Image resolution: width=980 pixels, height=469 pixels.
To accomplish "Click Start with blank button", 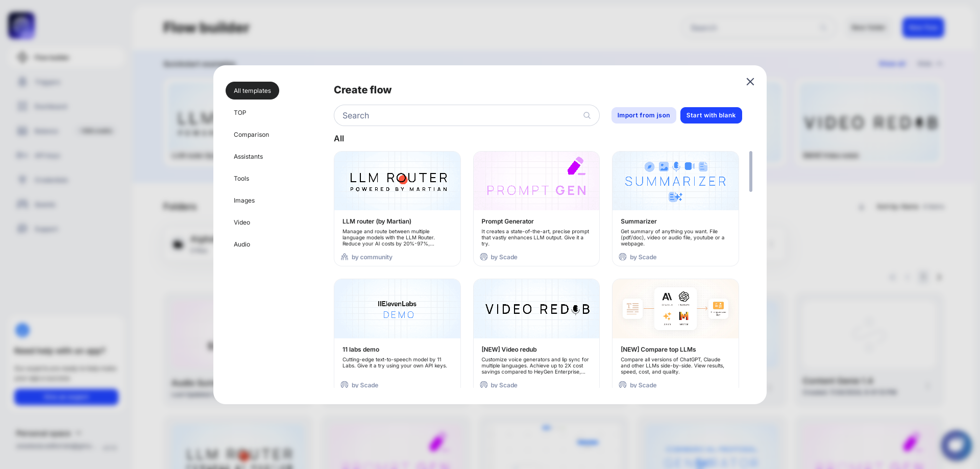I will tap(711, 115).
